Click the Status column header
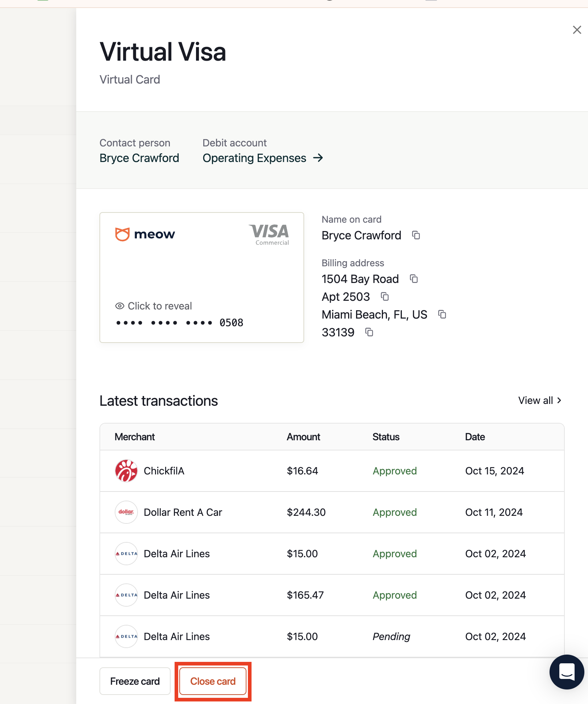588x704 pixels. pos(386,437)
